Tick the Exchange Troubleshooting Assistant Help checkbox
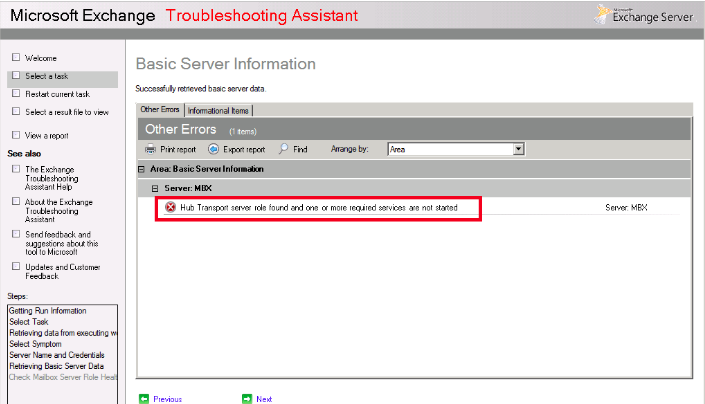 click(x=16, y=169)
